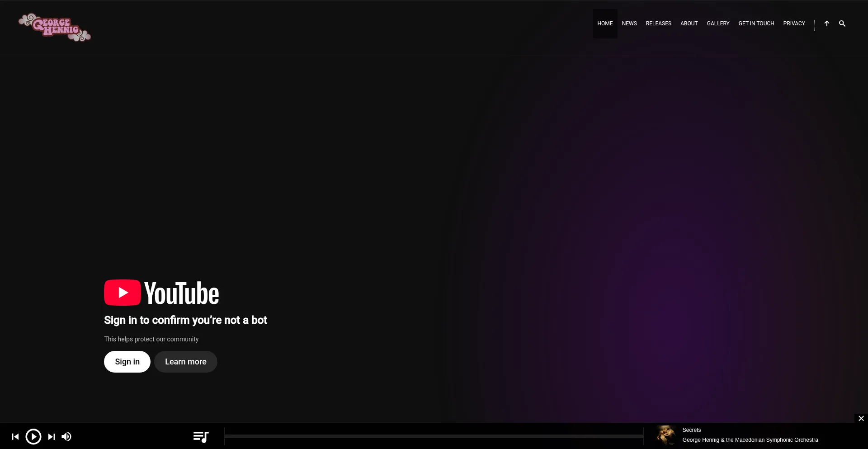Play the current track
Image resolution: width=868 pixels, height=449 pixels.
coord(33,436)
